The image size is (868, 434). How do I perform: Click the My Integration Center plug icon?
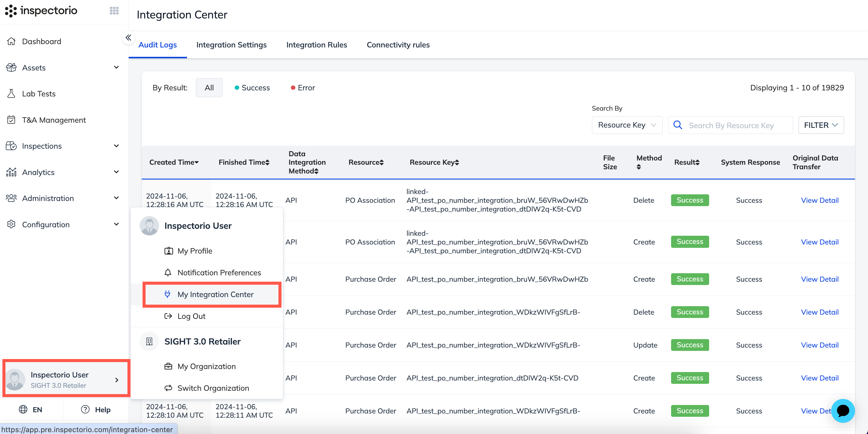tap(167, 294)
